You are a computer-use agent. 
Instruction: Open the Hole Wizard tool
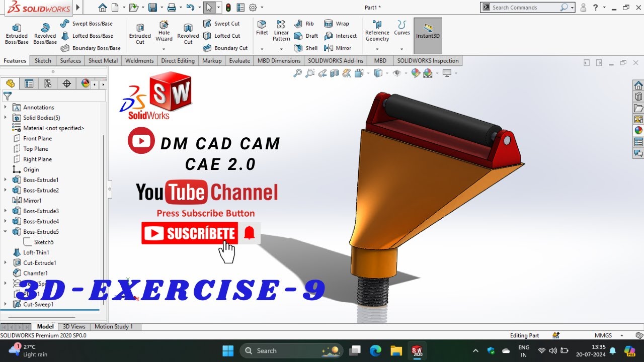click(164, 31)
